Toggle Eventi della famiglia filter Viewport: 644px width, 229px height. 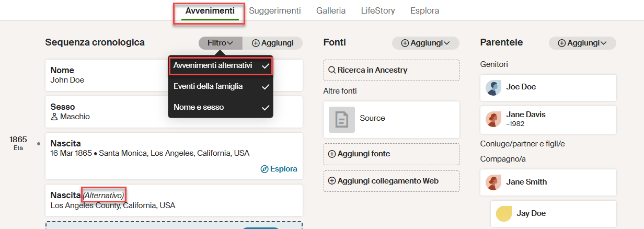220,86
